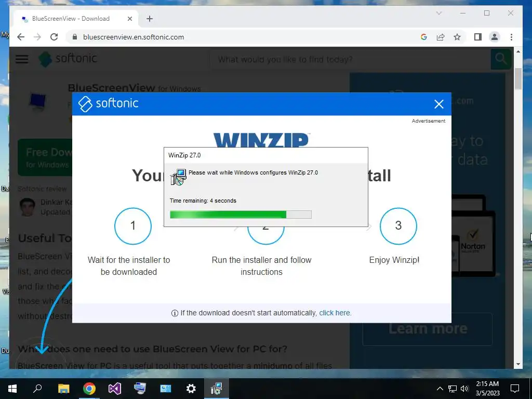Click Softonic search field
Viewport: 532px width, 399px height.
pyautogui.click(x=350, y=59)
